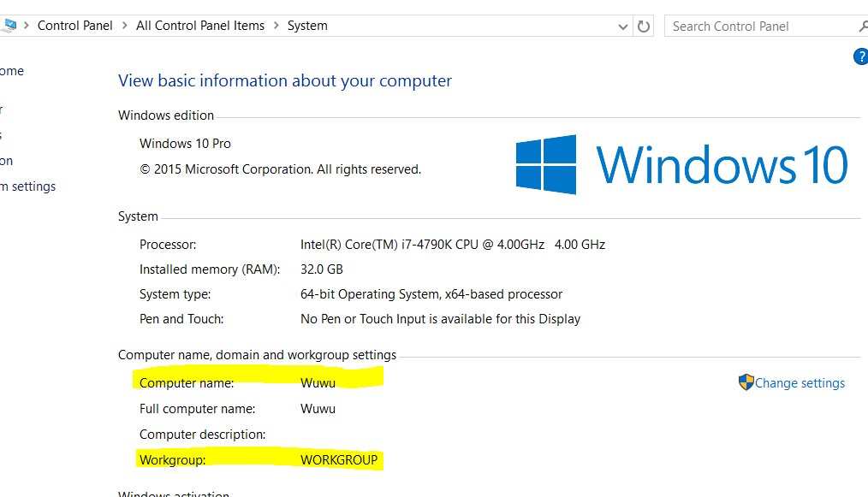Image resolution: width=868 pixels, height=497 pixels.
Task: Click the Refresh button in the address bar
Action: pos(645,27)
